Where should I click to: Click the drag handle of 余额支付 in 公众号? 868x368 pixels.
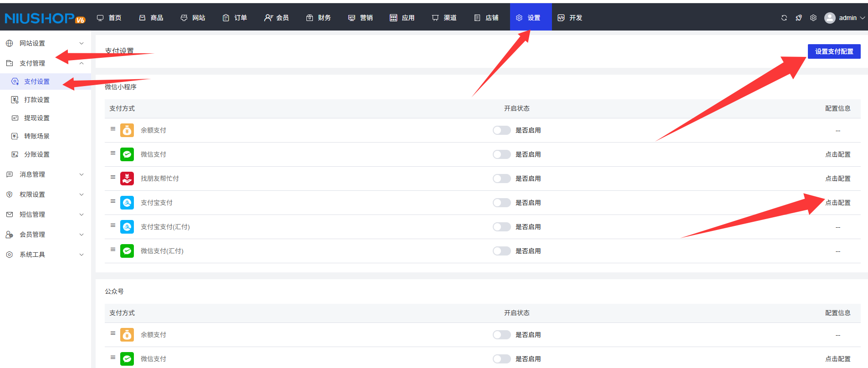coord(113,333)
